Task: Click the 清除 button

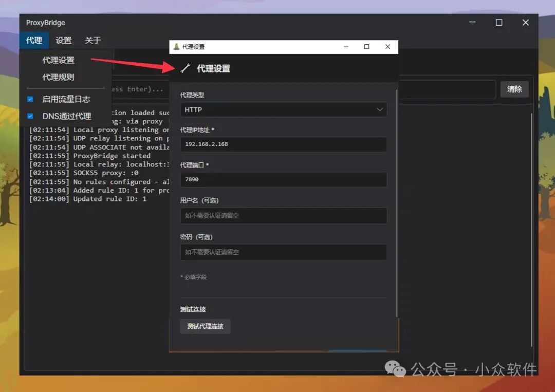Action: pos(514,89)
